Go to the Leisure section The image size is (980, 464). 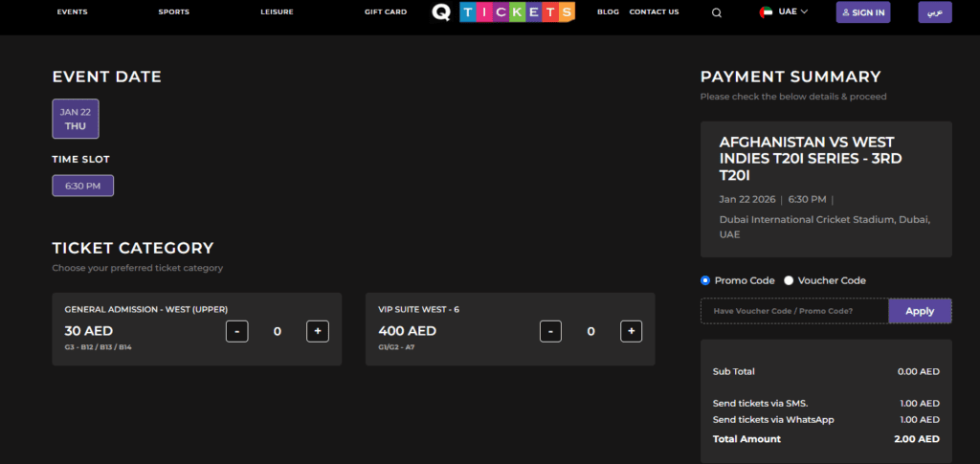(x=277, y=11)
